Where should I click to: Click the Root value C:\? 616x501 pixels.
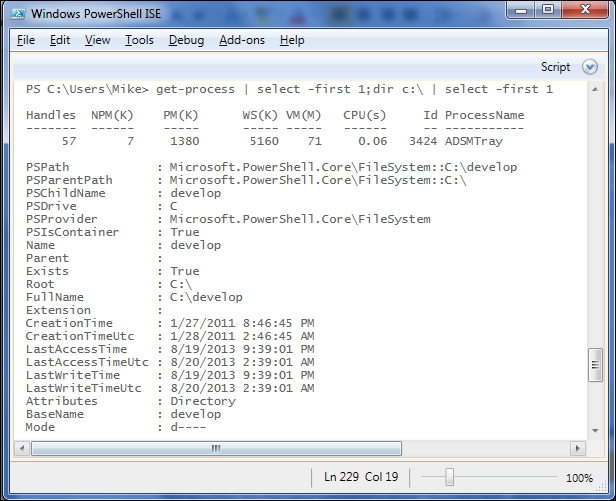[x=181, y=284]
